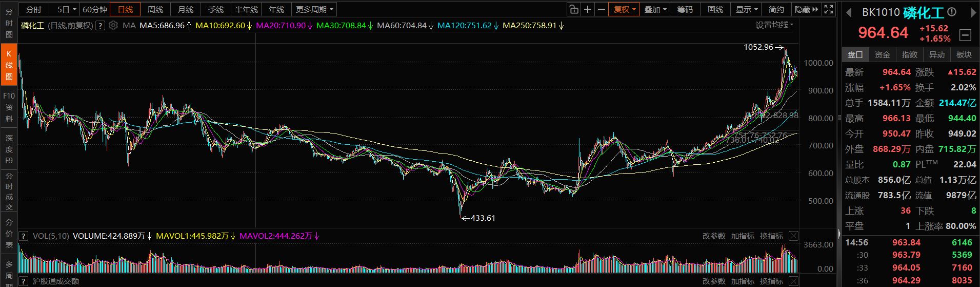Click 加指标 in VOL pane

[743, 236]
